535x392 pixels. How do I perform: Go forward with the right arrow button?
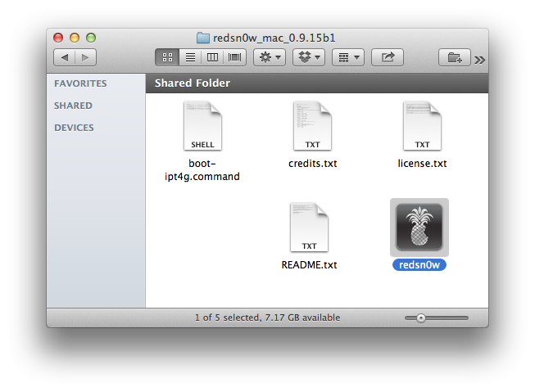click(86, 57)
